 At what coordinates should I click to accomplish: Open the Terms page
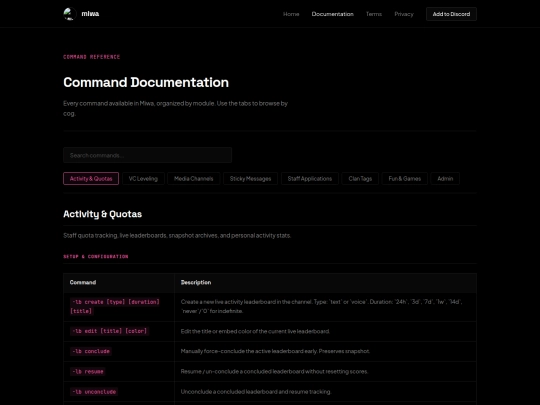point(374,14)
